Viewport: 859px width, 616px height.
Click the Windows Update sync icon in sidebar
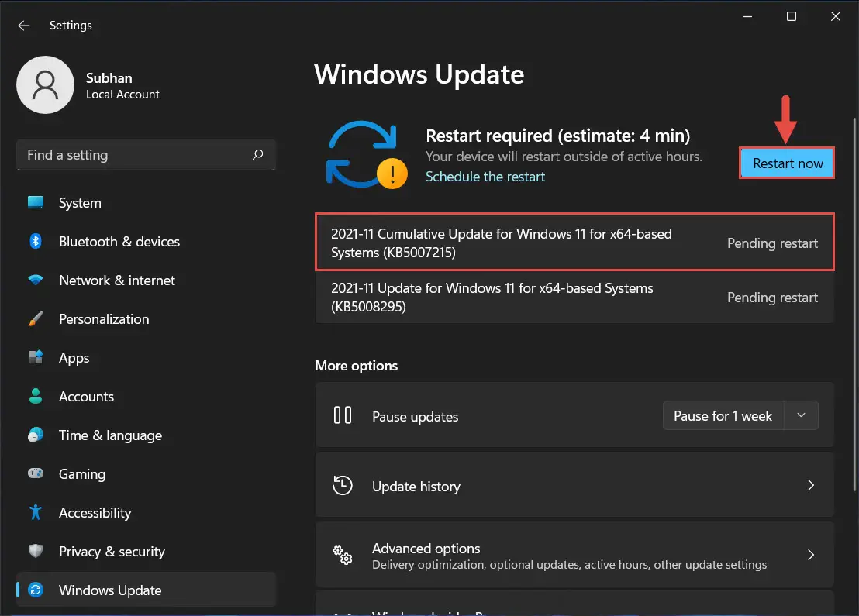[36, 590]
